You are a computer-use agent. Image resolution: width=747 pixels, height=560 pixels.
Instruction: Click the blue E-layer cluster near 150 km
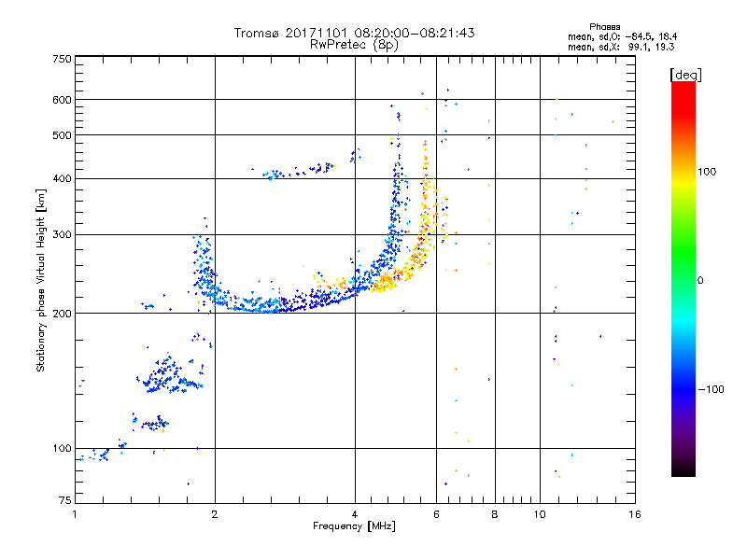pos(169,374)
